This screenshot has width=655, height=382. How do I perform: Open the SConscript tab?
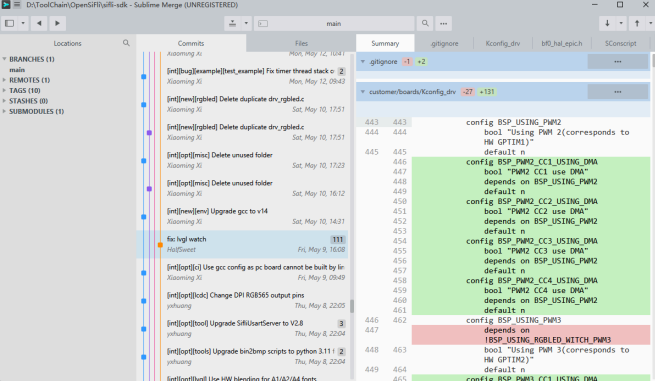620,43
